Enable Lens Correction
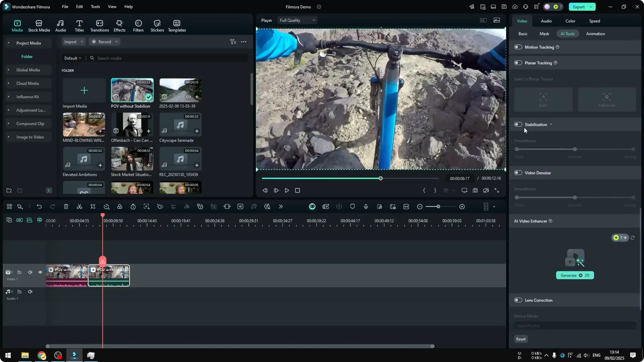644x362 pixels. click(x=518, y=300)
